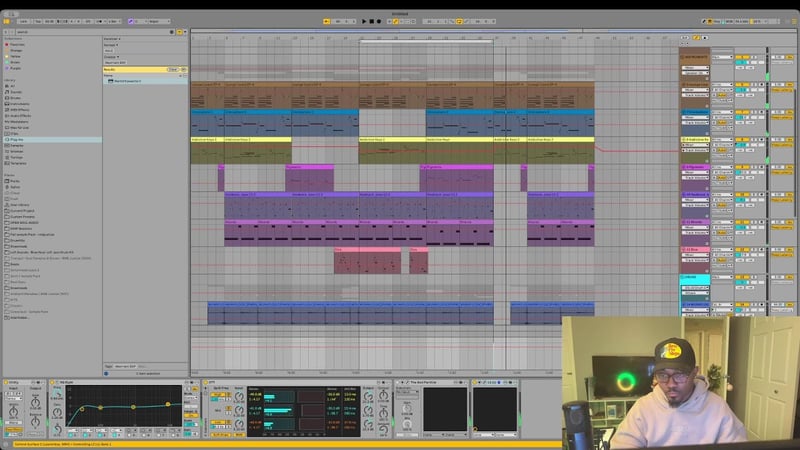800x450 pixels.
Task: Toggle the automation mode button above track headers
Action: click(696, 38)
